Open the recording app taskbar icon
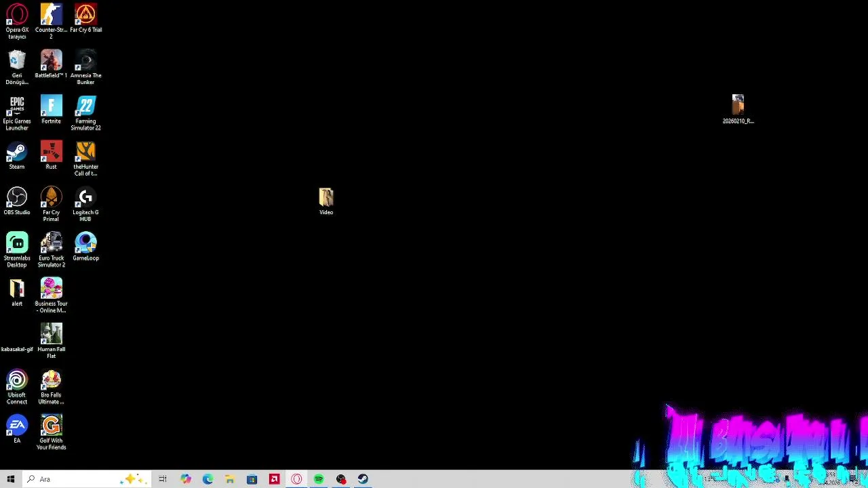The image size is (868, 488). [x=341, y=479]
